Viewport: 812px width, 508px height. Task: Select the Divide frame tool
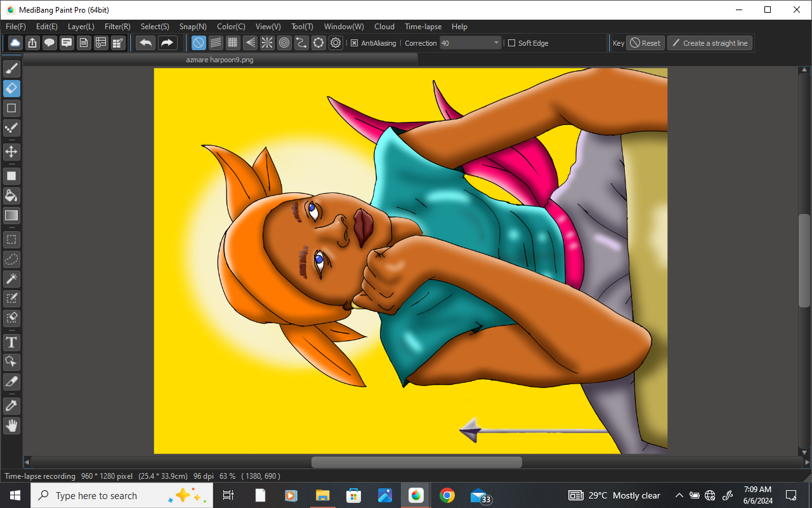[11, 382]
